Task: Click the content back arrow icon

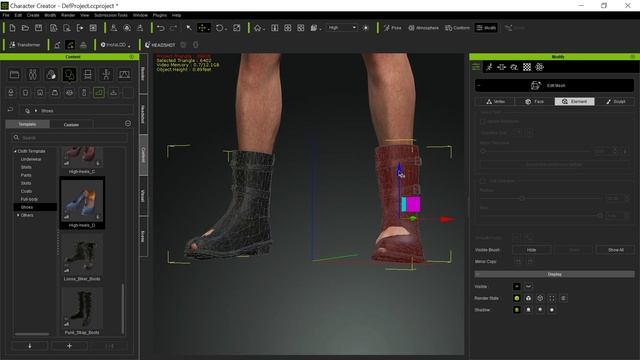Action: point(11,110)
